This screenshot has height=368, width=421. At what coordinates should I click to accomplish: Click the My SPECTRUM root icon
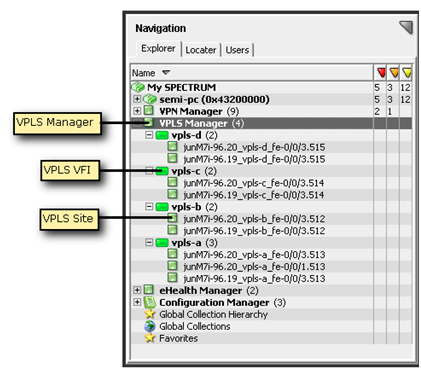138,87
